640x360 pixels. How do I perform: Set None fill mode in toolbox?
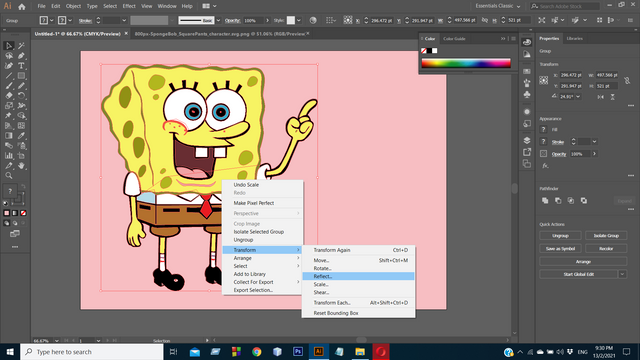[23, 213]
